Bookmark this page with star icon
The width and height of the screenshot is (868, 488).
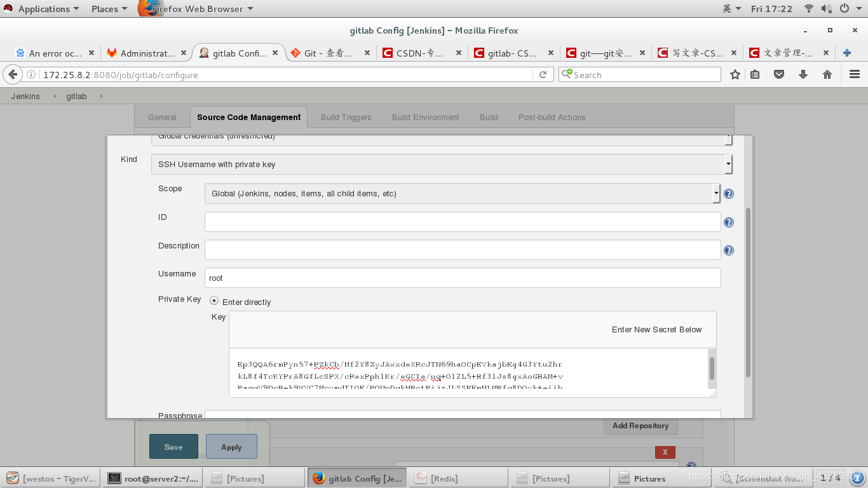tap(735, 74)
